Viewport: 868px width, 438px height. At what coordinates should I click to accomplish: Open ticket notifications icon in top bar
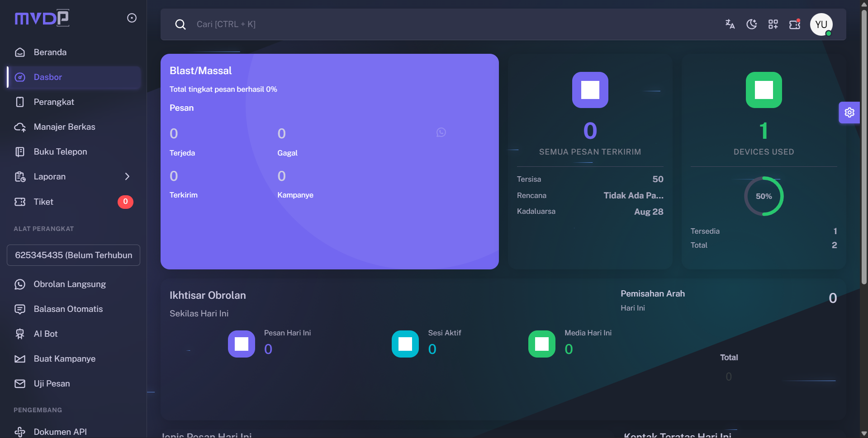795,24
